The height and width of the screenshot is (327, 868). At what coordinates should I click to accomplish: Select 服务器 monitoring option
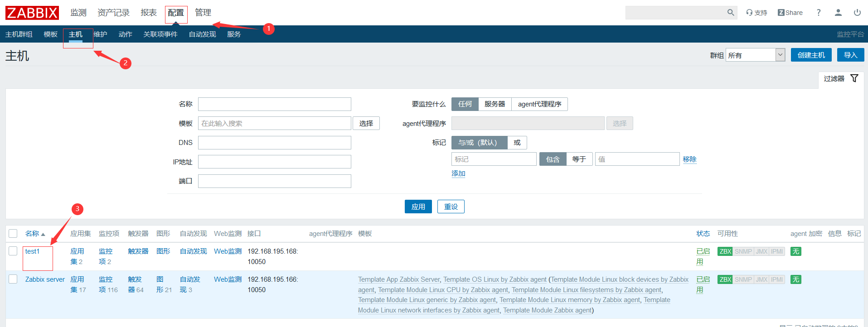point(495,104)
